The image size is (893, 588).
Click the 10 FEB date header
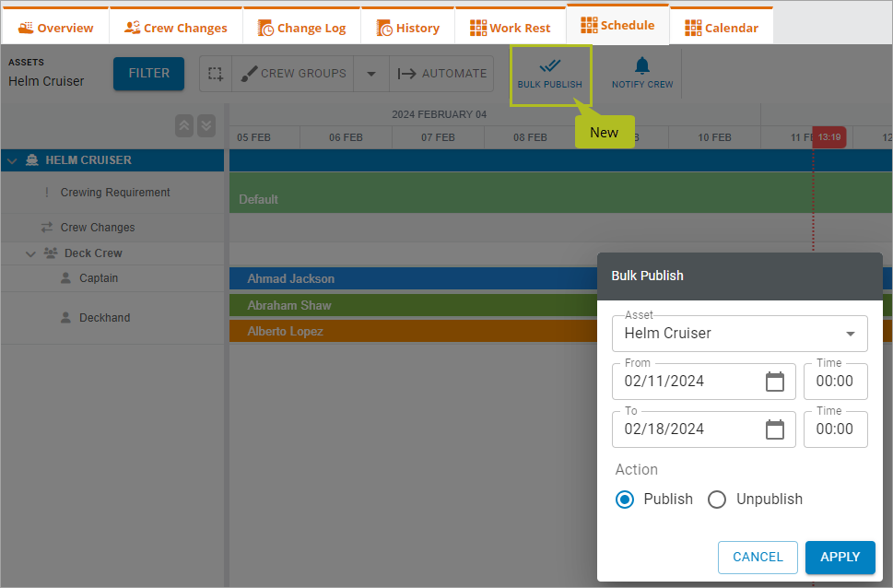714,137
